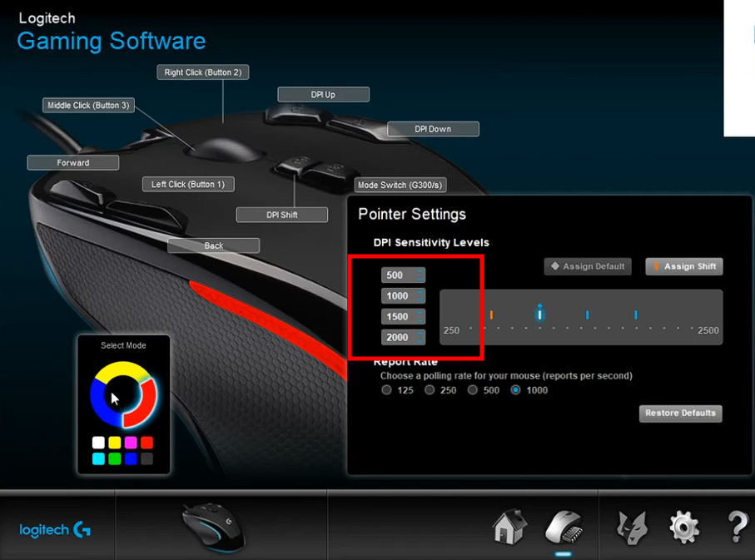This screenshot has height=560, width=755.
Task: Pick the blue color swatch
Action: point(131,458)
